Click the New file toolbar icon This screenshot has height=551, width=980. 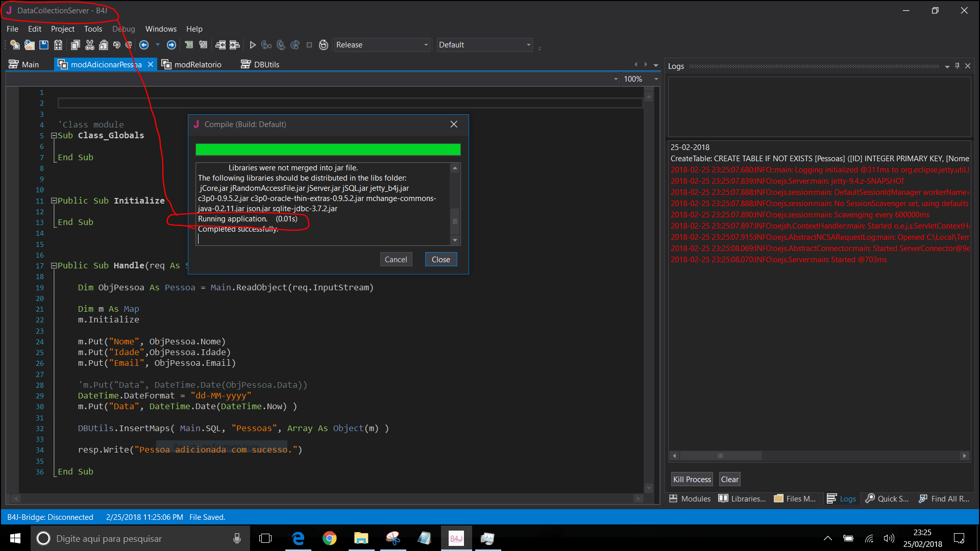coord(15,45)
